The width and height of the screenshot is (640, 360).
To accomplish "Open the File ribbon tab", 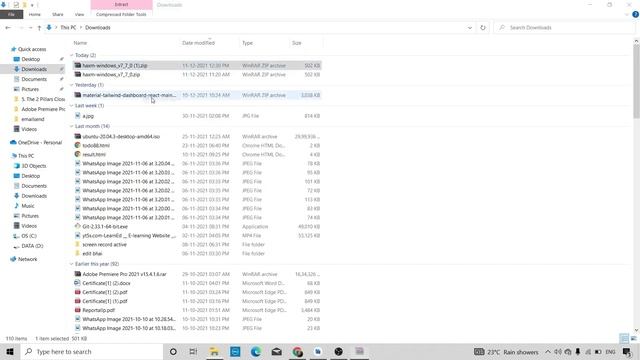I will pos(11,14).
